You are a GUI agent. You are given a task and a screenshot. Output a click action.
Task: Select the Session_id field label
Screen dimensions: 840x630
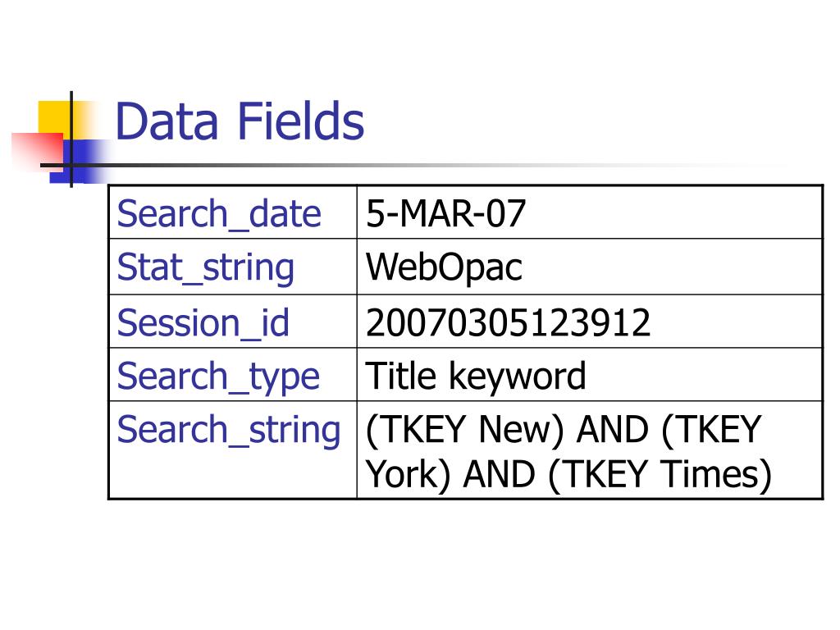click(x=203, y=322)
